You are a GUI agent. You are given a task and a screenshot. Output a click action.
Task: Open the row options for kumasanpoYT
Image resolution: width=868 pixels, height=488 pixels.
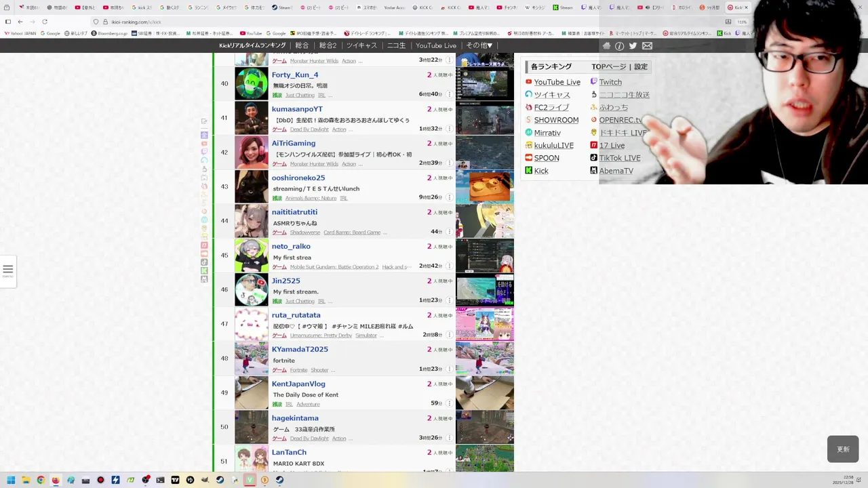(x=449, y=129)
